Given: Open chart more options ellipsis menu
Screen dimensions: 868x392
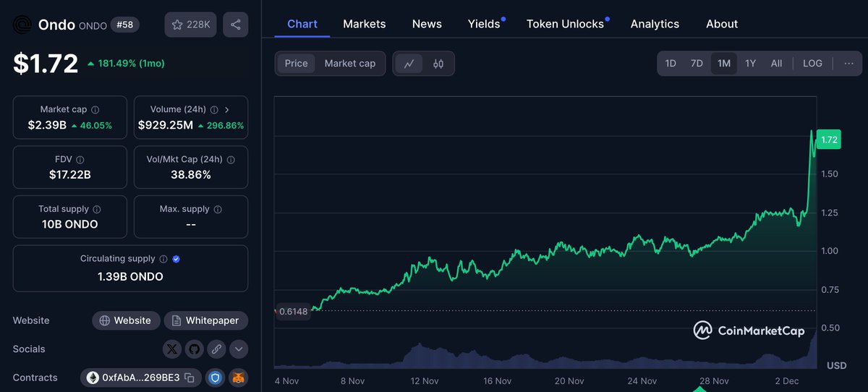Looking at the screenshot, I should (848, 64).
